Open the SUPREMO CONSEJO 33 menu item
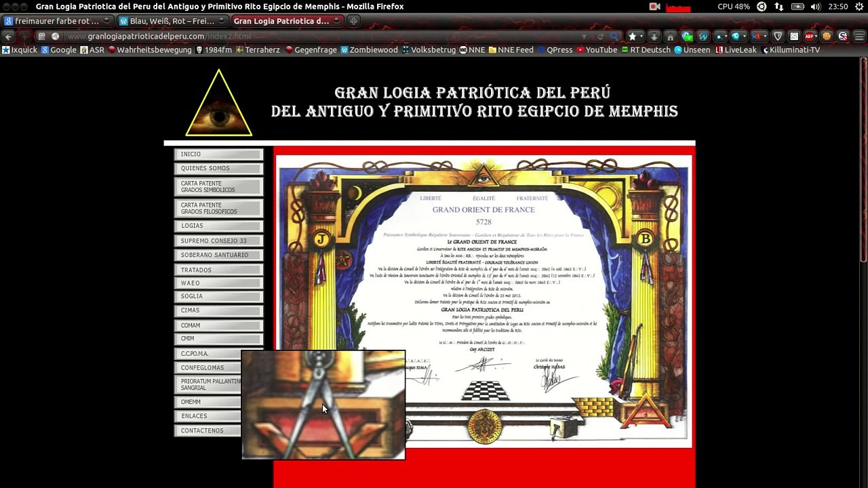The height and width of the screenshot is (488, 868). 218,241
